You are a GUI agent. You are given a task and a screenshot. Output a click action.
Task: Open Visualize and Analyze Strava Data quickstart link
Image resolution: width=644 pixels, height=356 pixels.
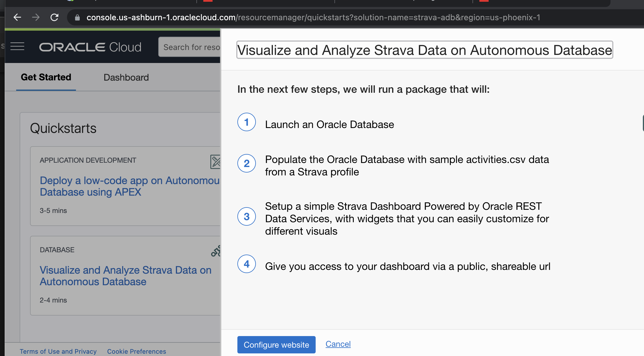click(x=126, y=276)
